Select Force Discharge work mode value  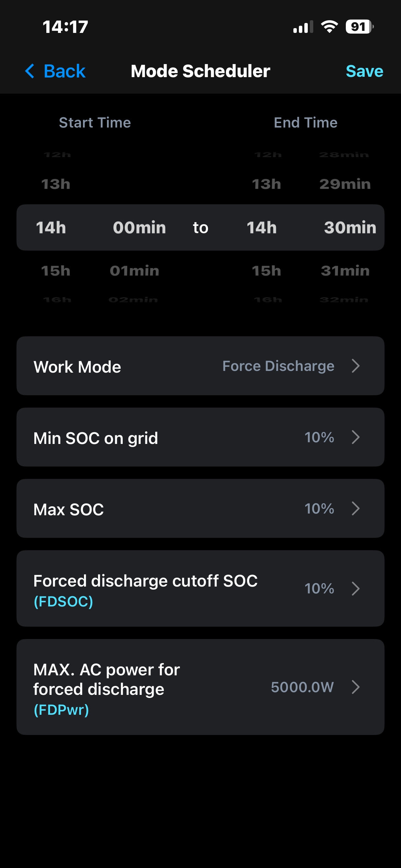click(278, 366)
